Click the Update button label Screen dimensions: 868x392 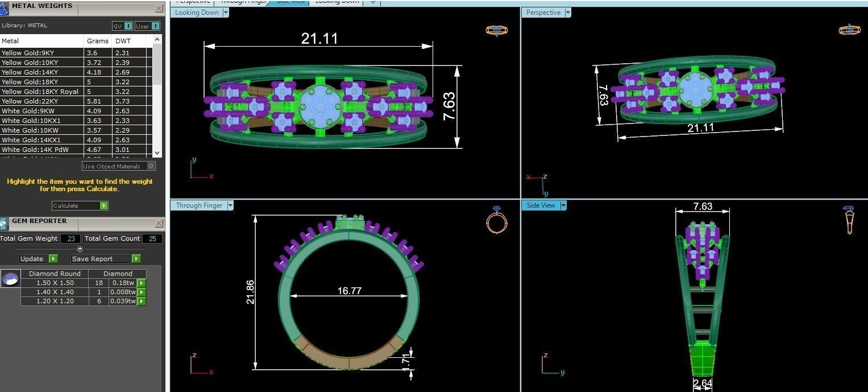pyautogui.click(x=32, y=259)
